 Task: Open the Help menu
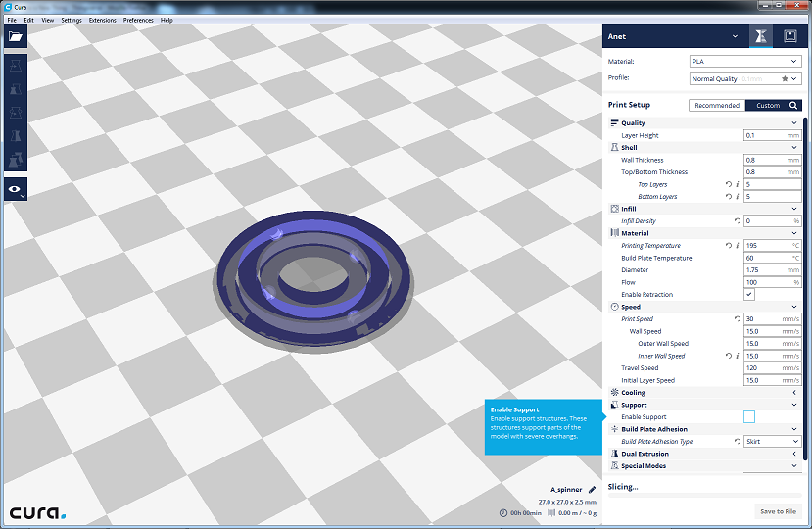[x=167, y=20]
